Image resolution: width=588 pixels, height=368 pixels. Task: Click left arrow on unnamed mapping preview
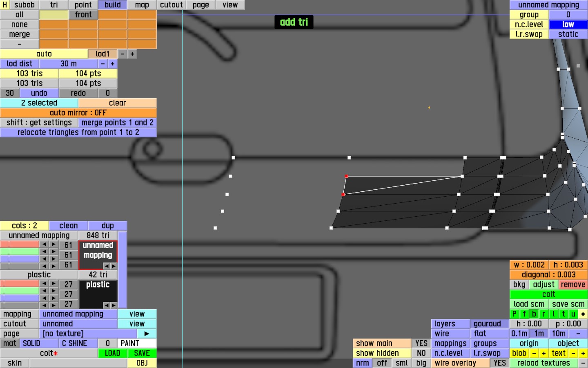point(106,266)
